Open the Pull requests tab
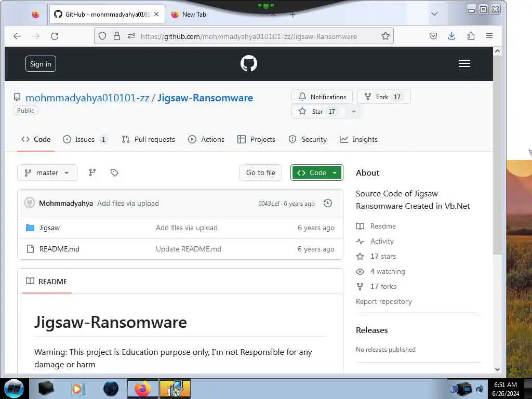Viewport: 532px width, 399px height. [x=148, y=139]
